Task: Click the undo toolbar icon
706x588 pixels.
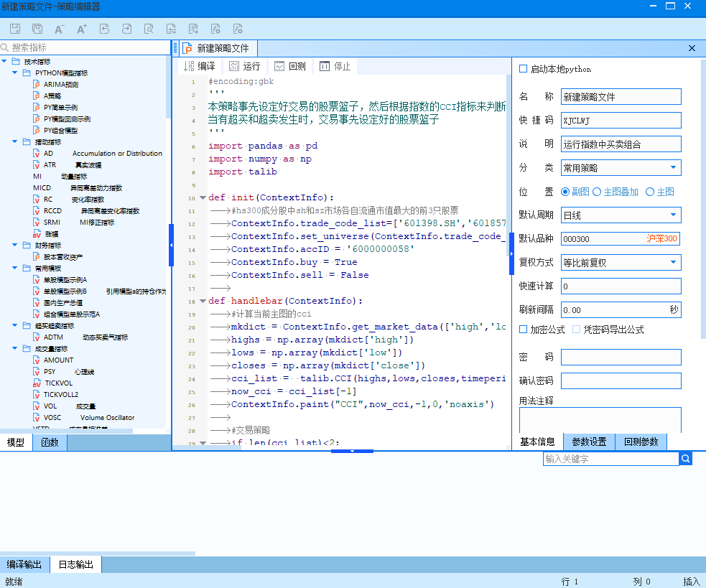Action: tap(104, 29)
